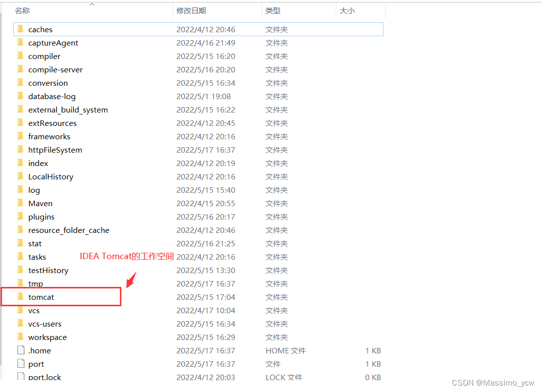Click date 2022/5/1 19:08 of database-log

point(204,97)
